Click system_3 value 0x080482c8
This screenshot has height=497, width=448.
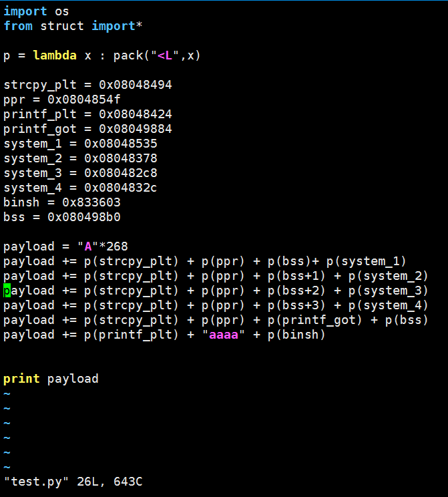coord(121,173)
